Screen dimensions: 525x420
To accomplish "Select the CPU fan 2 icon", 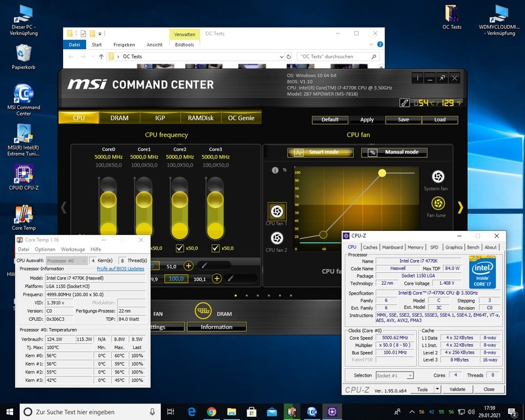I will 277,238.
